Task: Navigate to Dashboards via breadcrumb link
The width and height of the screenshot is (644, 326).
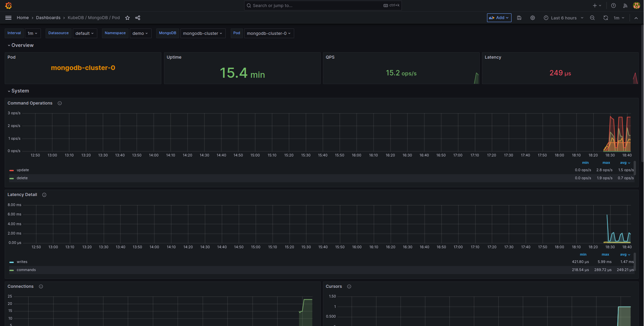Action: (x=48, y=18)
